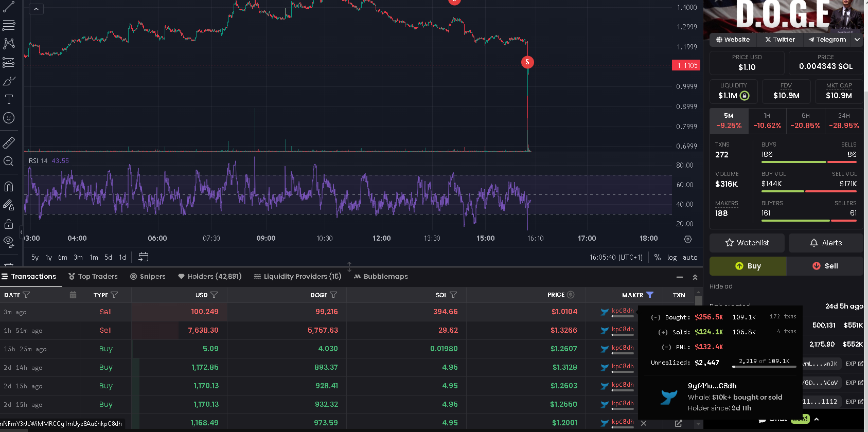868x432 pixels.
Task: Select the 24H stats timeframe
Action: click(x=844, y=121)
